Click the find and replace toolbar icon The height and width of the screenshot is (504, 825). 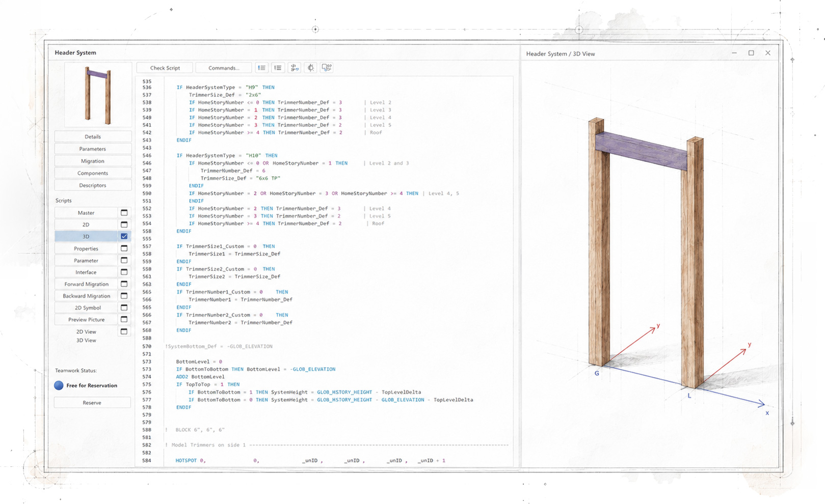click(294, 68)
